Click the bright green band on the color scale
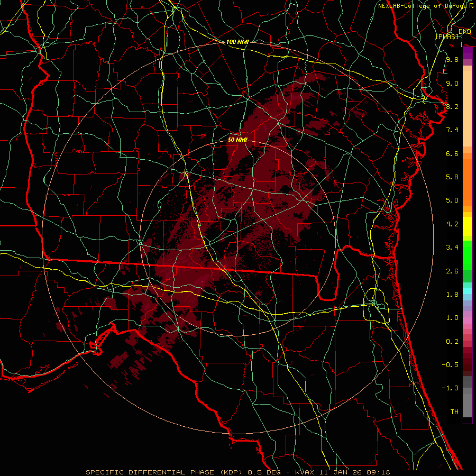This screenshot has width=476, height=476. [x=467, y=255]
